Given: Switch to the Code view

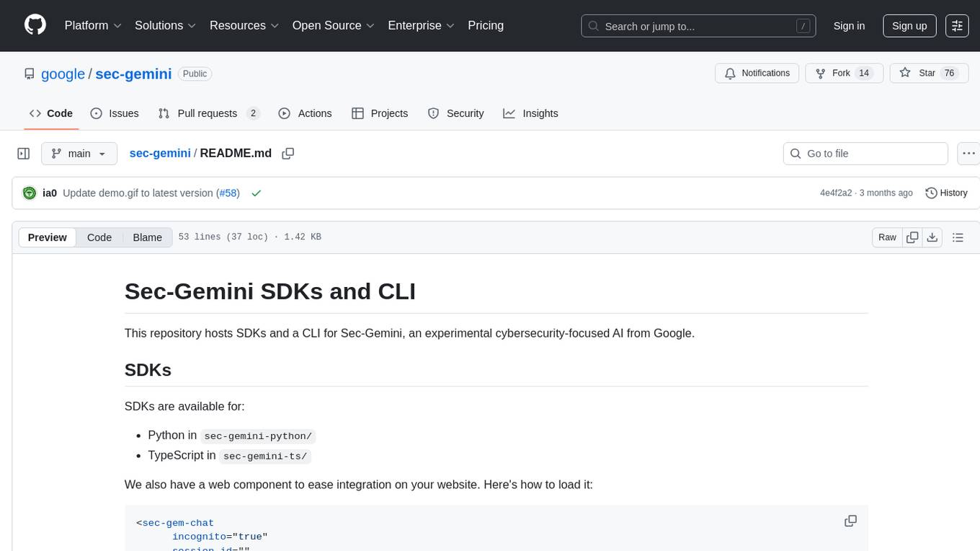Looking at the screenshot, I should tap(99, 237).
